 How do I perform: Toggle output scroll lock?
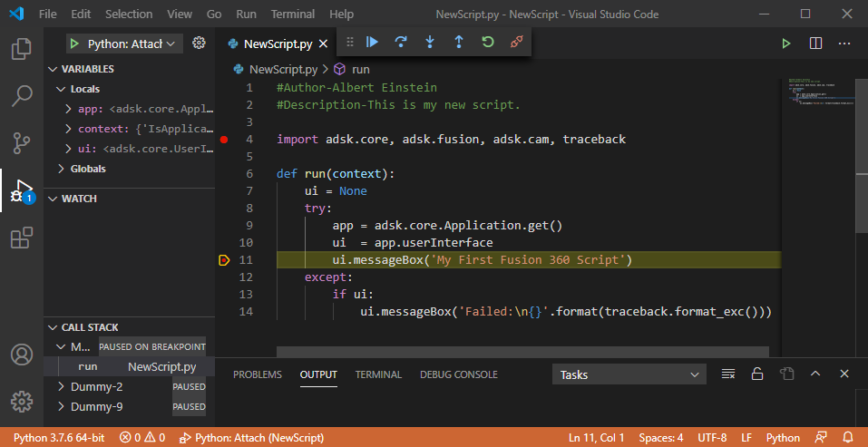coord(757,374)
